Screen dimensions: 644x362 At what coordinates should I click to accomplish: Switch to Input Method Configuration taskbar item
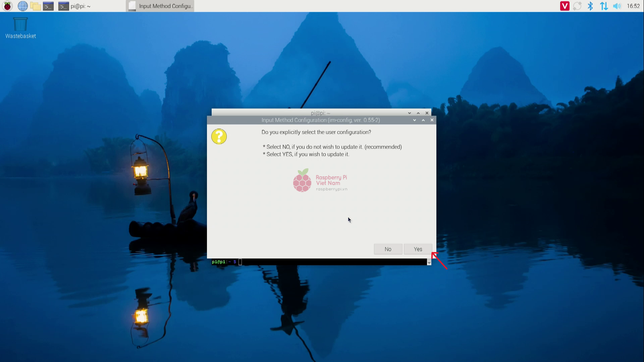point(160,6)
